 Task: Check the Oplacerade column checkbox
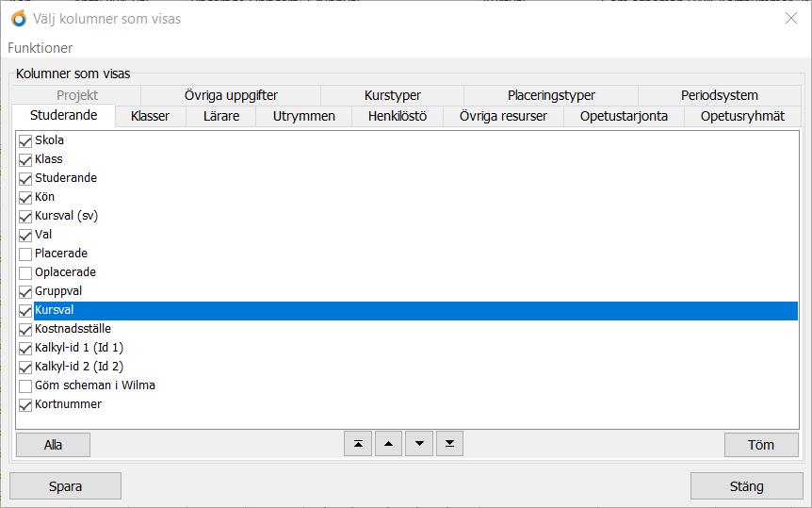click(x=25, y=272)
